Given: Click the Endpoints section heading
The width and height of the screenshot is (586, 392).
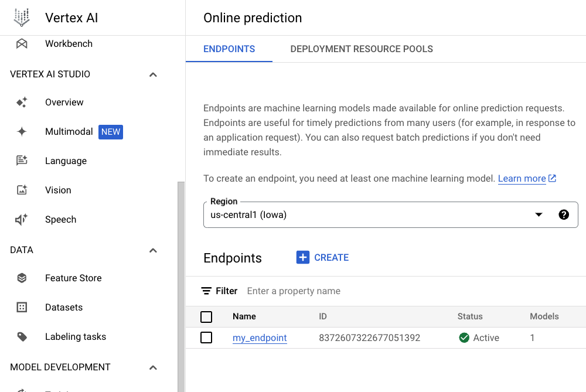Looking at the screenshot, I should pyautogui.click(x=233, y=258).
